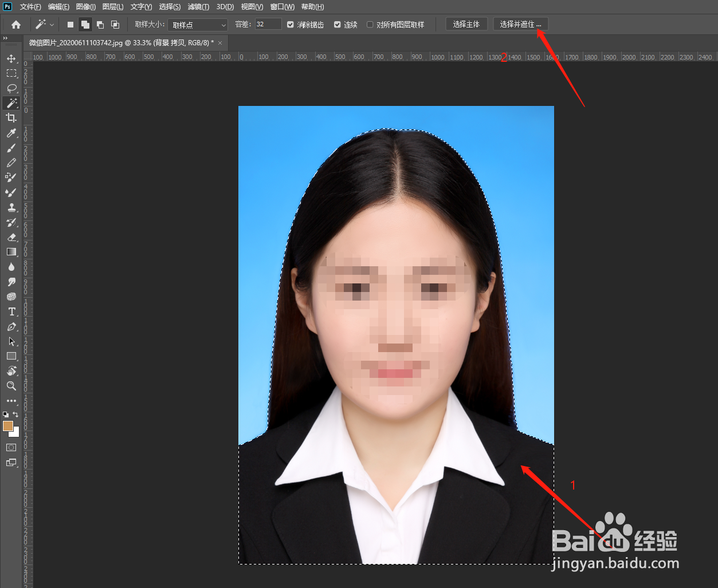Select the Crop tool

tap(11, 118)
